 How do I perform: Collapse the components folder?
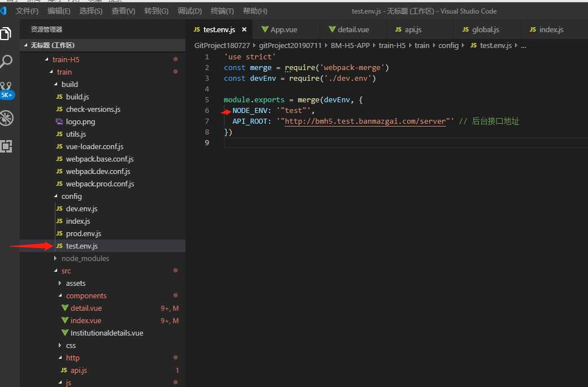point(102,295)
